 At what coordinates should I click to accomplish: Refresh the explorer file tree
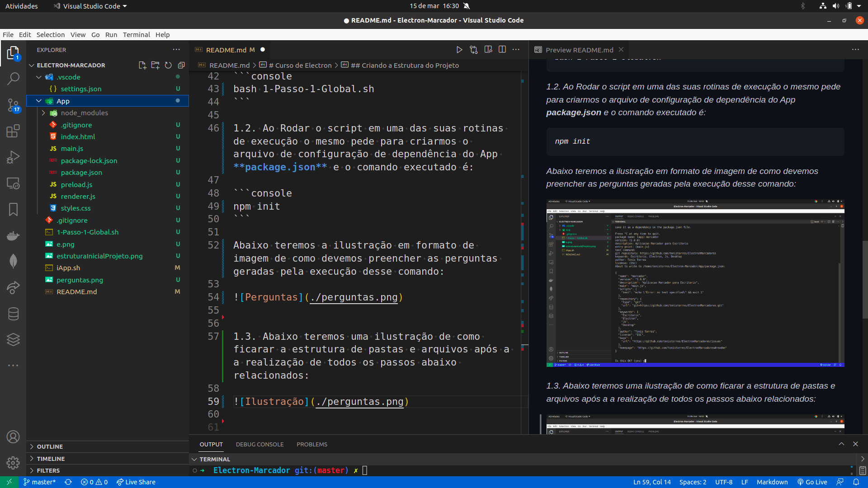168,65
